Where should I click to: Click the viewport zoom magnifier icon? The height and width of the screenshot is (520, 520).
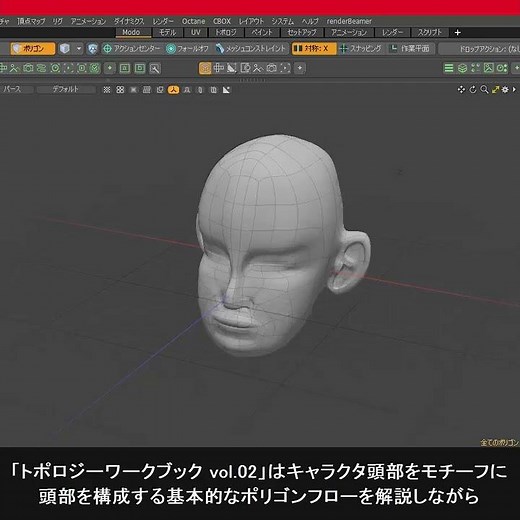coord(484,89)
